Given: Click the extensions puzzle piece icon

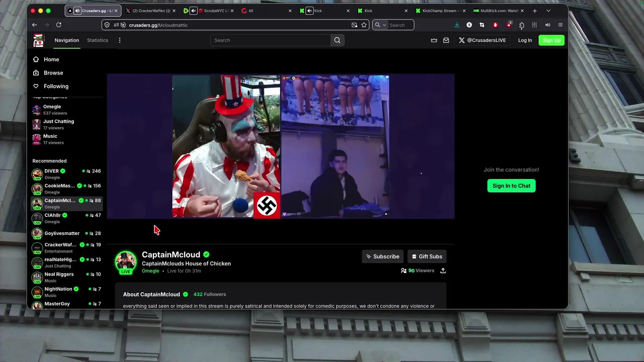Looking at the screenshot, I should coord(521,25).
